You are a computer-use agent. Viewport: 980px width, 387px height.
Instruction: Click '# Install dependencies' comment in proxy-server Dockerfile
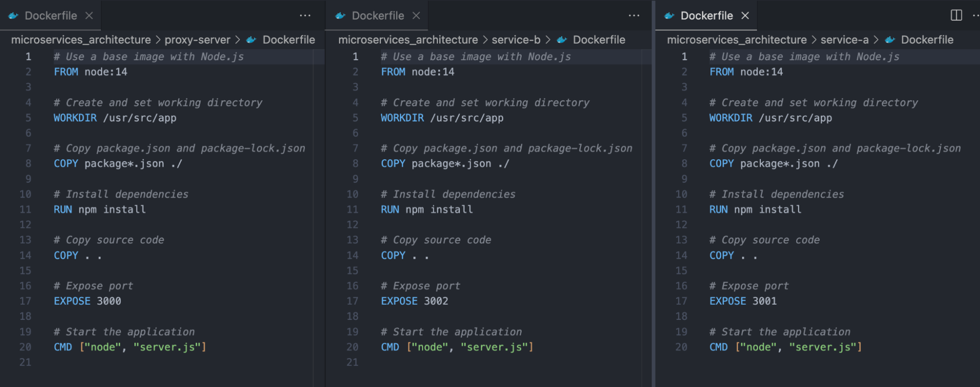coord(121,194)
